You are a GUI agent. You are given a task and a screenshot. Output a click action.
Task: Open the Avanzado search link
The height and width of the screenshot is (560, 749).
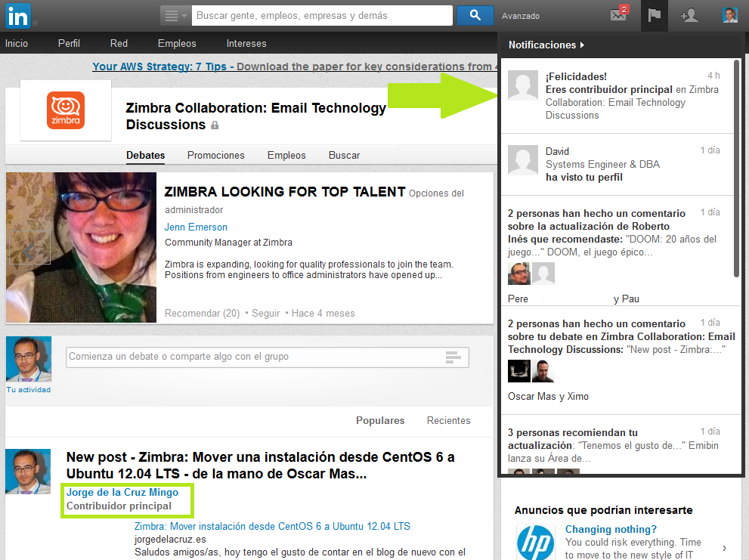tap(520, 16)
